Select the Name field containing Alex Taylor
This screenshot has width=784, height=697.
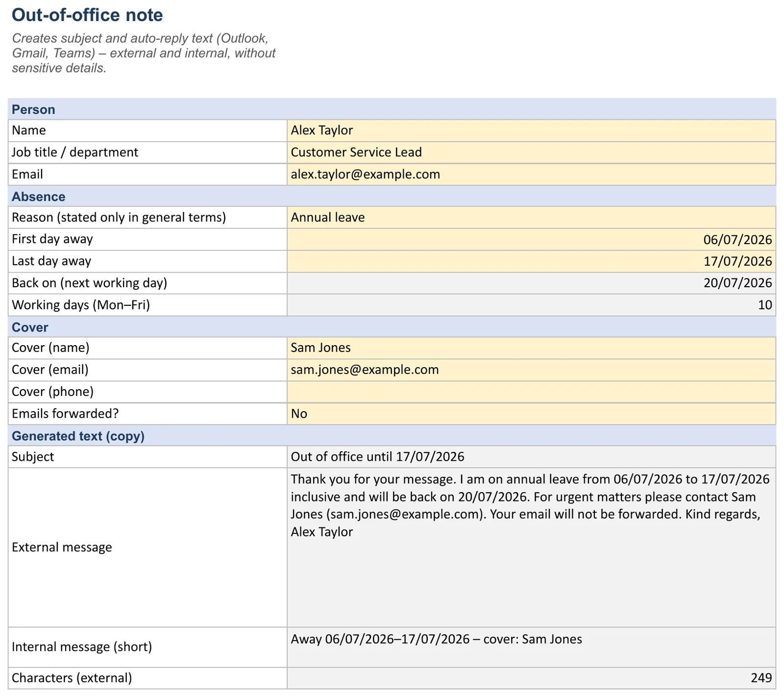pos(531,130)
